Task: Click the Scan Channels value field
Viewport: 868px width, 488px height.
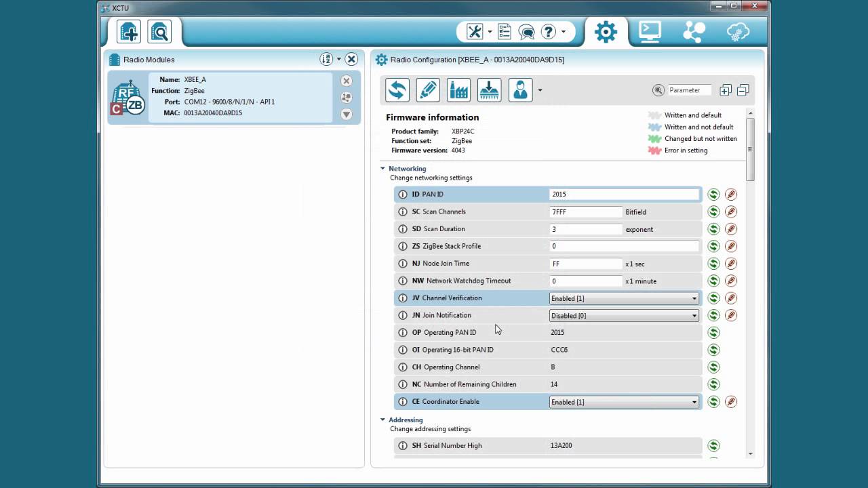Action: click(x=586, y=211)
